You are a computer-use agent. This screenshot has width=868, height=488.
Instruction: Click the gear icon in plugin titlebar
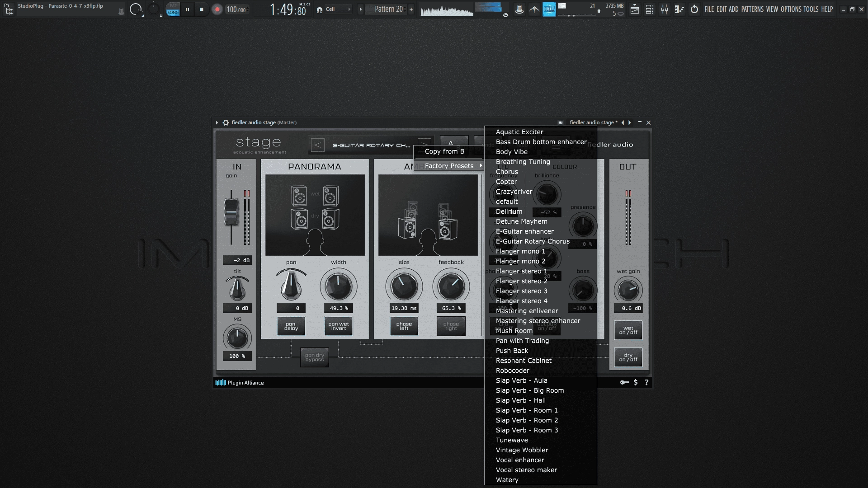click(x=226, y=122)
